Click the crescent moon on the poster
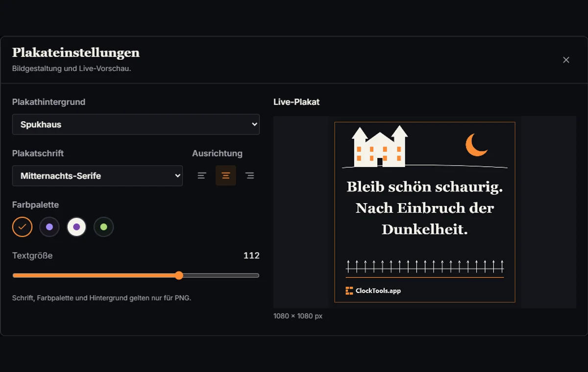 click(x=476, y=145)
